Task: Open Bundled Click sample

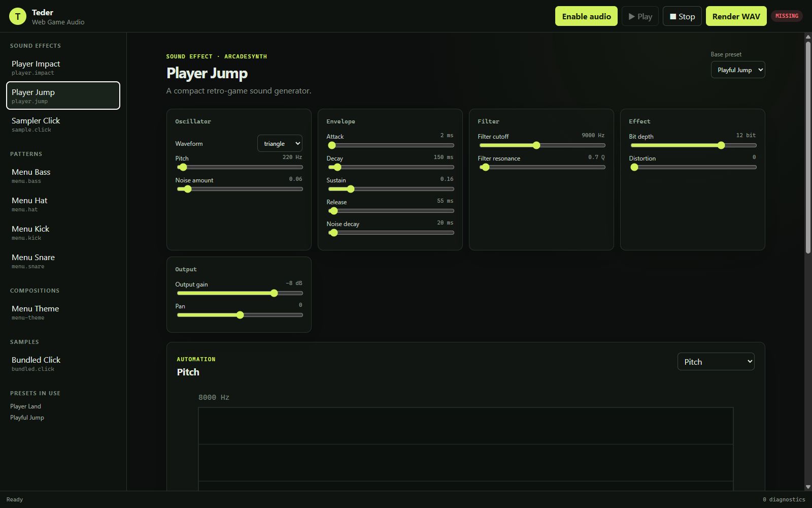Action: click(x=63, y=363)
